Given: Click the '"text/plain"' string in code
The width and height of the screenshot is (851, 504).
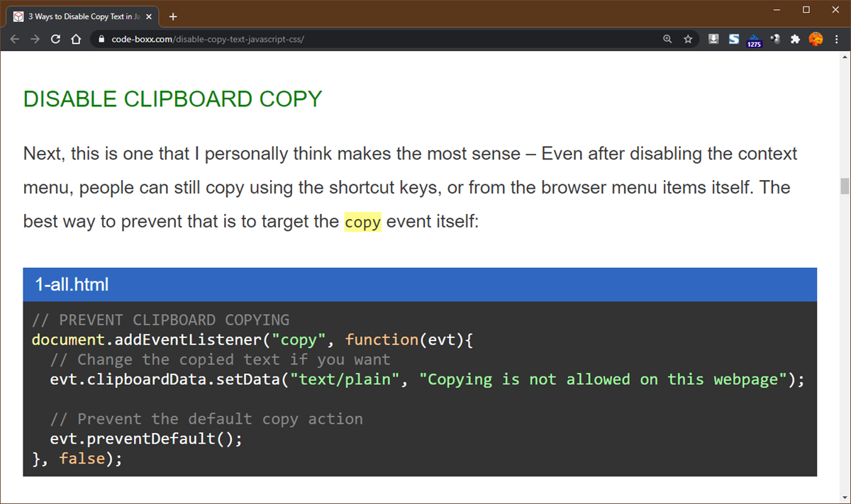Looking at the screenshot, I should tap(345, 379).
